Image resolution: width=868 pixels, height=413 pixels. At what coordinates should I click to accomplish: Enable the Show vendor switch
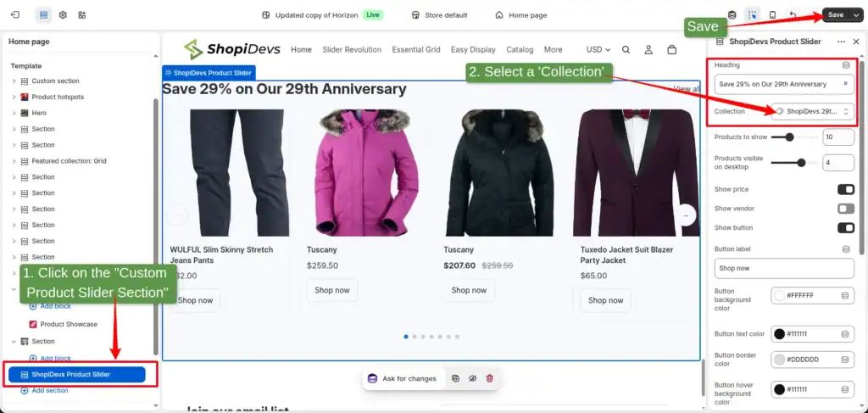pyautogui.click(x=846, y=209)
